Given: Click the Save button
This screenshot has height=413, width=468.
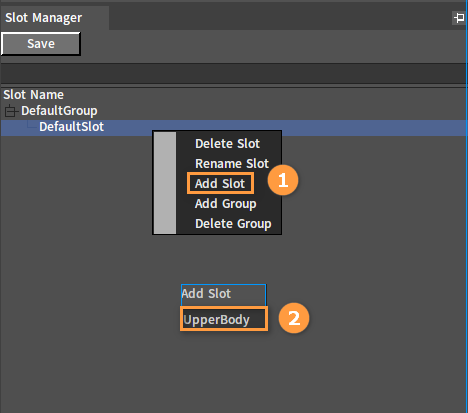Looking at the screenshot, I should click(41, 44).
